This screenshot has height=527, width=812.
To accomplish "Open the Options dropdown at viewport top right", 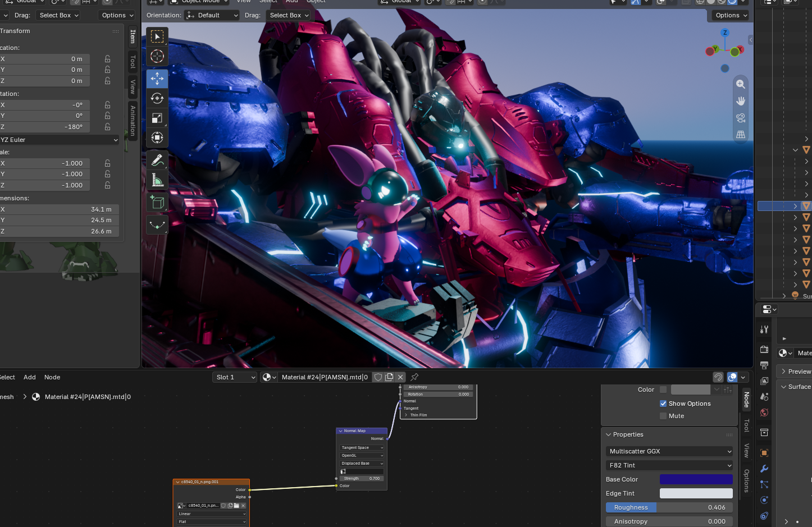I will pyautogui.click(x=731, y=15).
